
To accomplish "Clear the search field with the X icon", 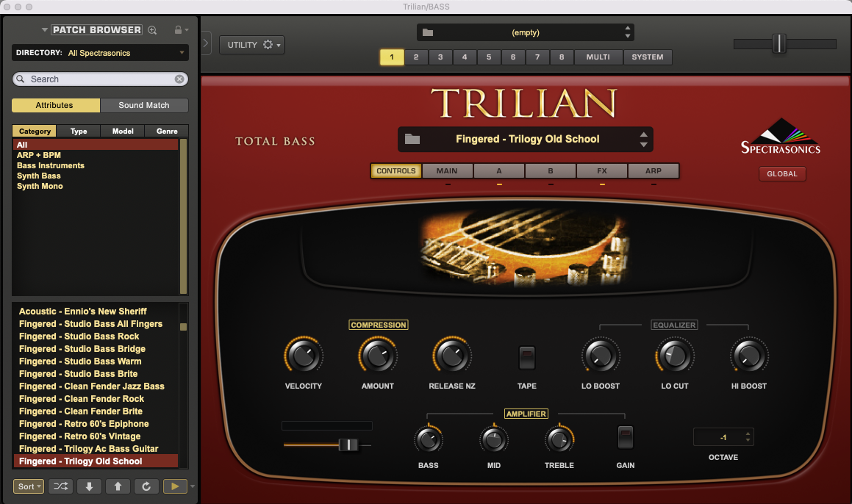I will tap(179, 79).
